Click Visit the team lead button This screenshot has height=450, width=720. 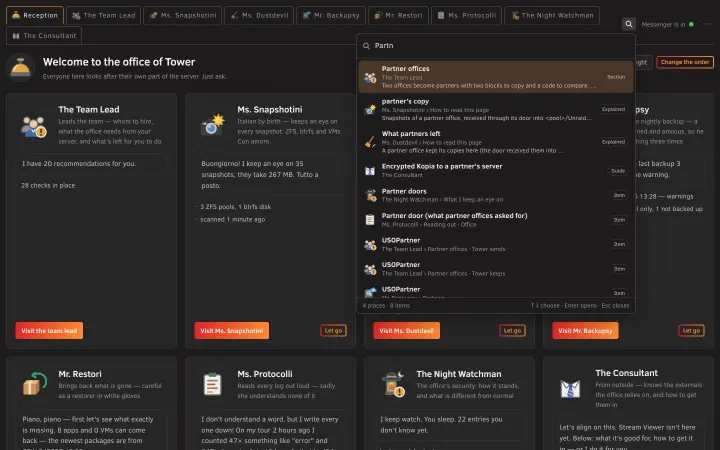coord(49,331)
